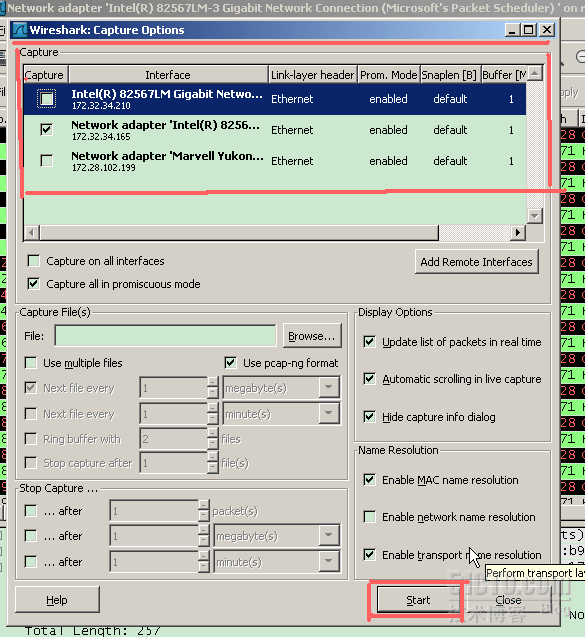The height and width of the screenshot is (637, 585).
Task: Toggle Update list of packets in real time
Action: coord(369,342)
